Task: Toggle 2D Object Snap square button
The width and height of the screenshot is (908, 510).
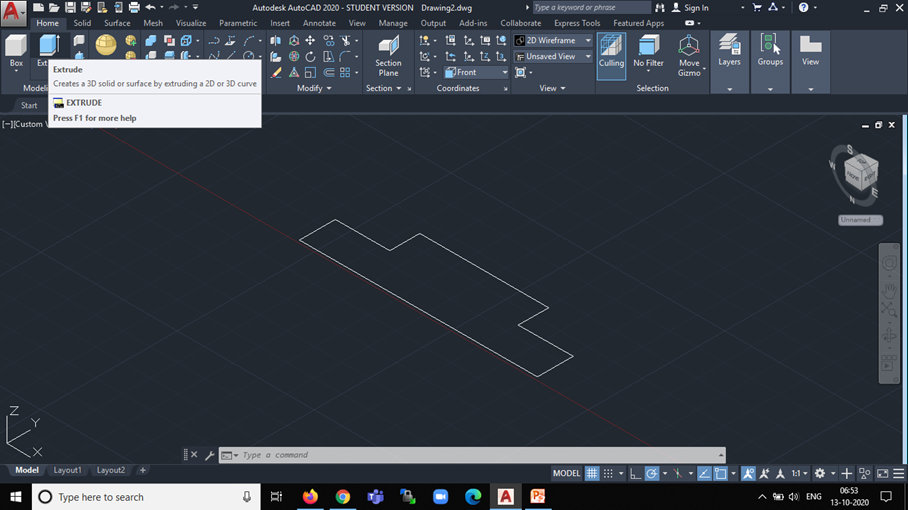Action: tap(720, 474)
